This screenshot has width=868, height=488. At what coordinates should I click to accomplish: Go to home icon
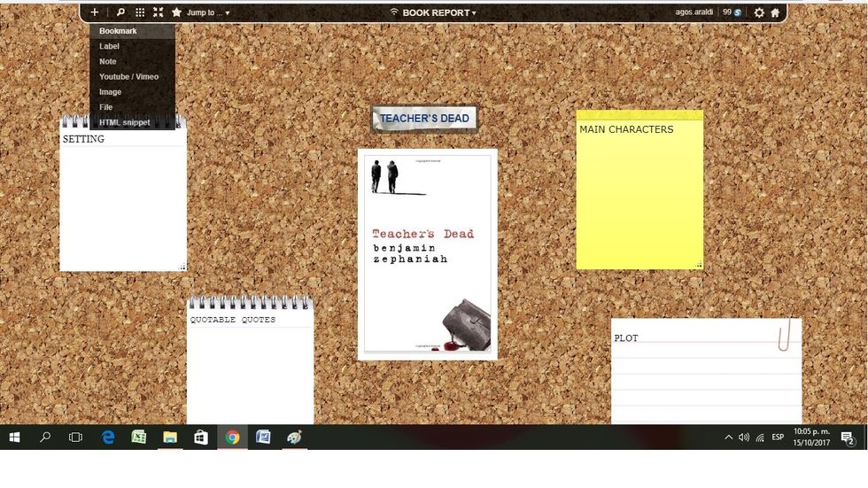[x=775, y=12]
